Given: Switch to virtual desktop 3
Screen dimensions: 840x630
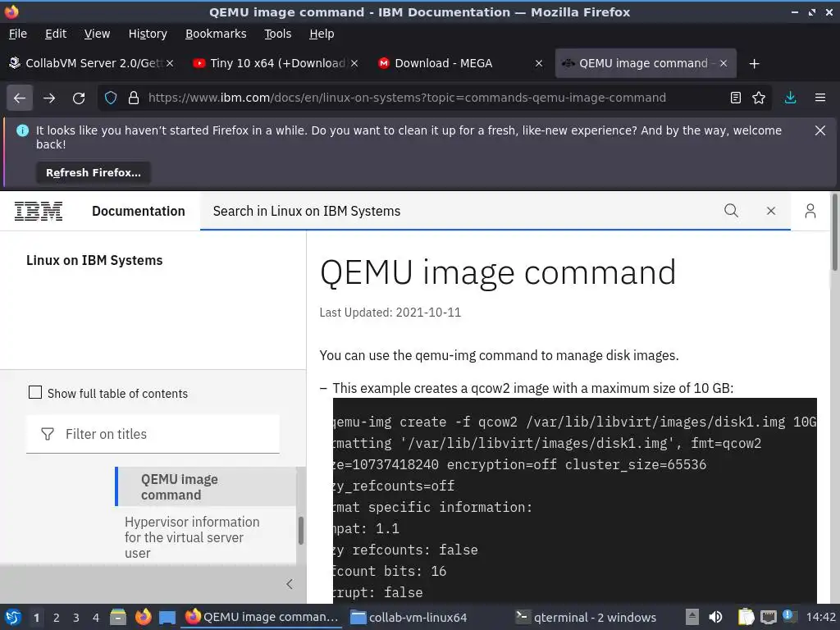Looking at the screenshot, I should click(x=76, y=617).
